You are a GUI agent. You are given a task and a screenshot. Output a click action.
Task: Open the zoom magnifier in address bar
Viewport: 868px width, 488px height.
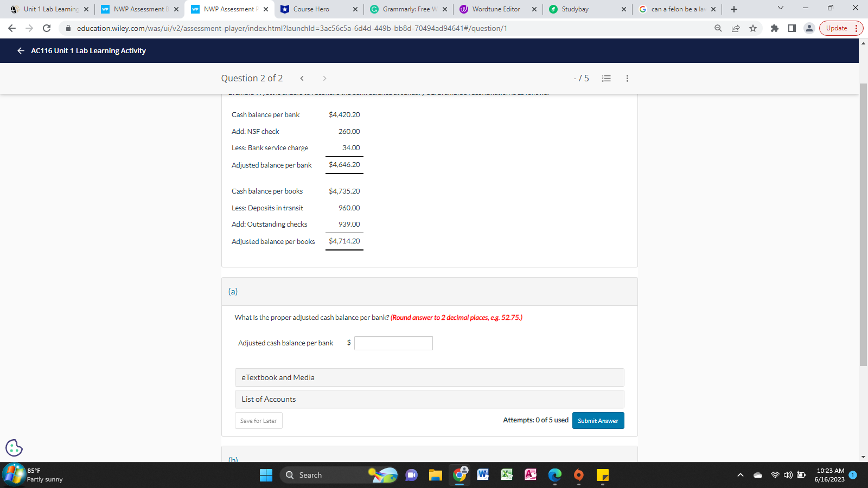click(x=718, y=28)
